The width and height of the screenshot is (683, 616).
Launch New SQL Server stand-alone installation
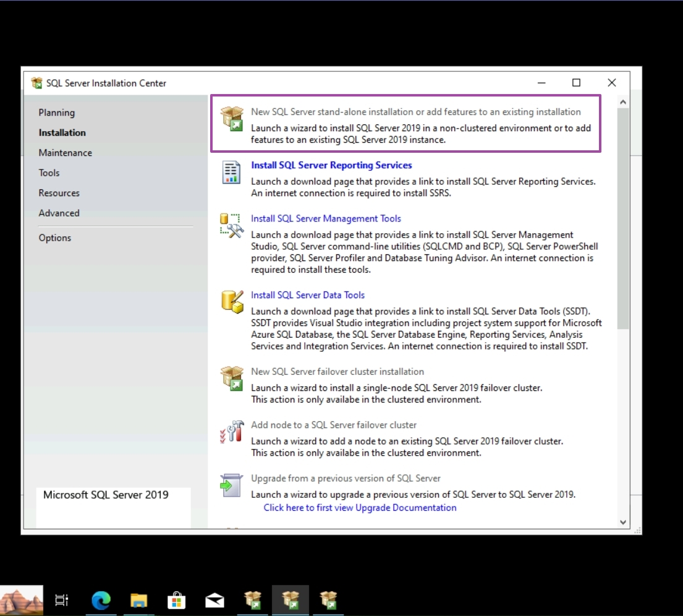(415, 111)
